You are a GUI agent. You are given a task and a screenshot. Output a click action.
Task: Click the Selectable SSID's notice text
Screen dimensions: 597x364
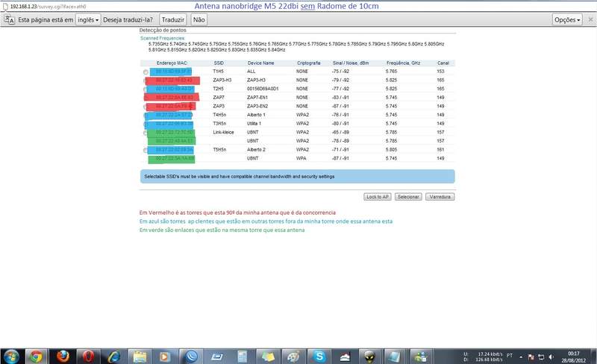(239, 177)
